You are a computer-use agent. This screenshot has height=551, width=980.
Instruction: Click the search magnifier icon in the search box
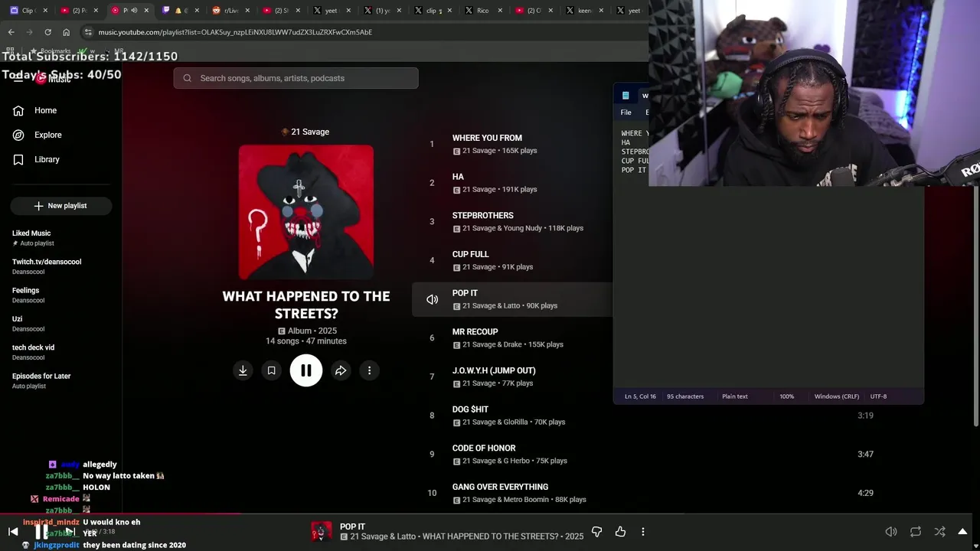click(x=187, y=78)
